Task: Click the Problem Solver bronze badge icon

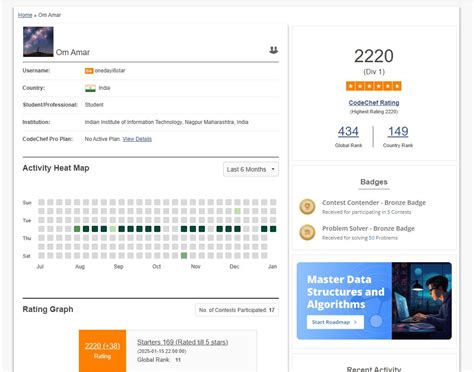Action: click(307, 232)
